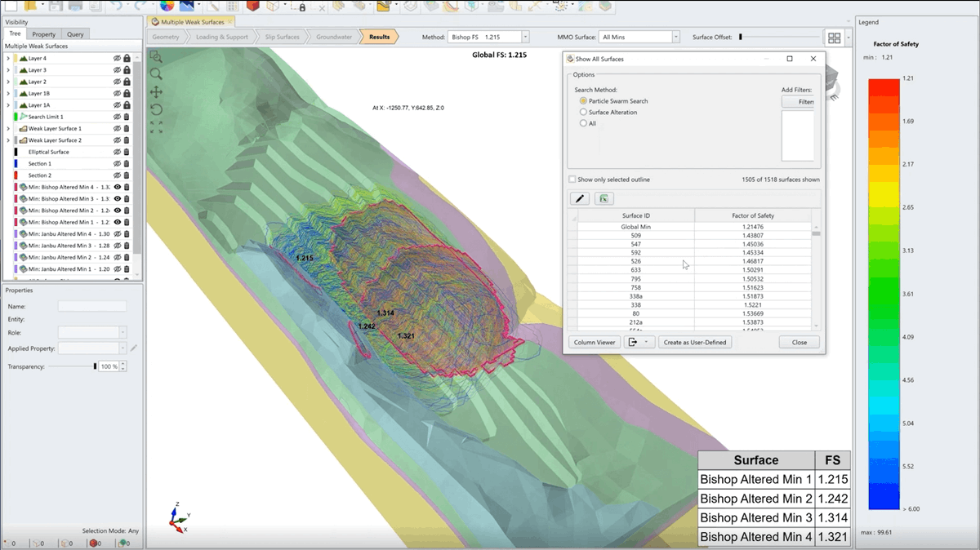Click the viewport layout grid icon top right
The height and width of the screenshot is (550, 980).
pos(834,38)
